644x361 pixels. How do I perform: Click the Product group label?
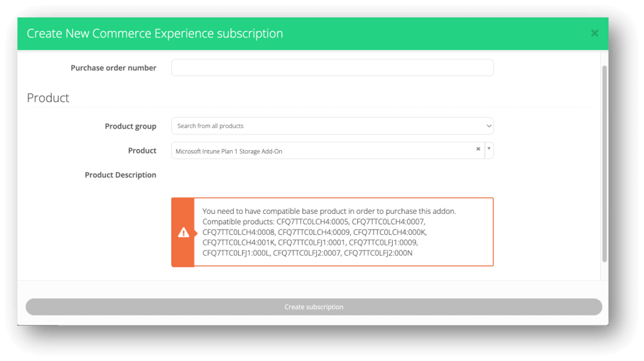coord(130,126)
